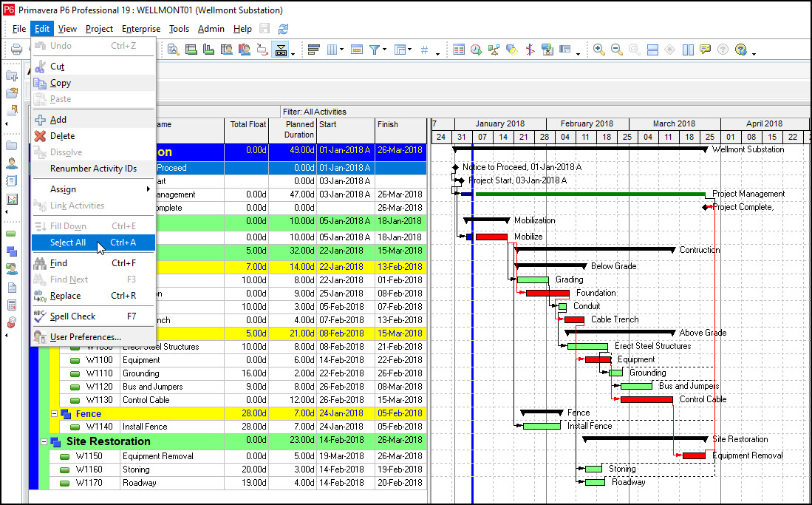Choose Find in the Edit menu

click(93, 263)
